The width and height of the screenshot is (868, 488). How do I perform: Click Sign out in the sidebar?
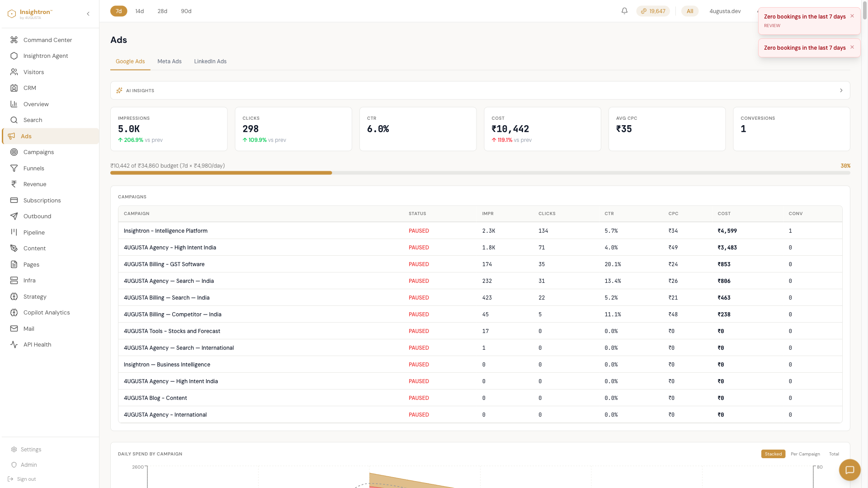coord(26,479)
